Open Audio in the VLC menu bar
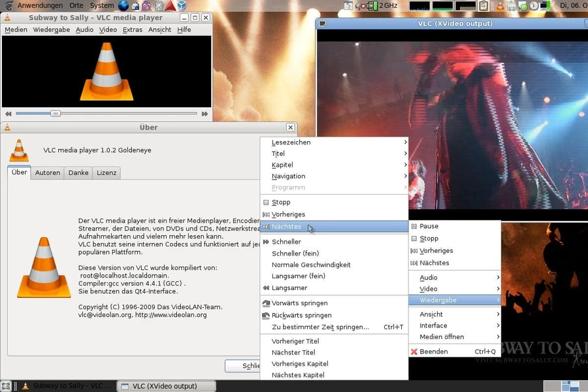 click(x=84, y=29)
